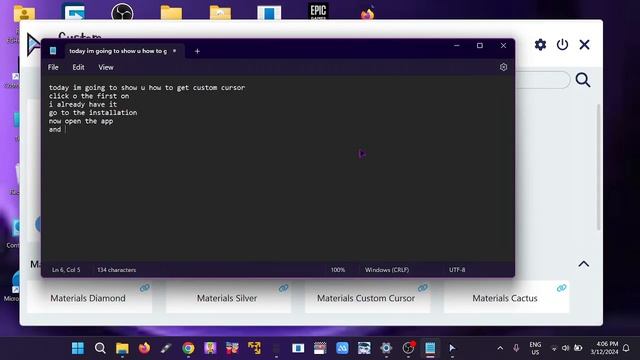Open the OBS Studio desktop shortcut
640x360 pixels.
coord(122,11)
